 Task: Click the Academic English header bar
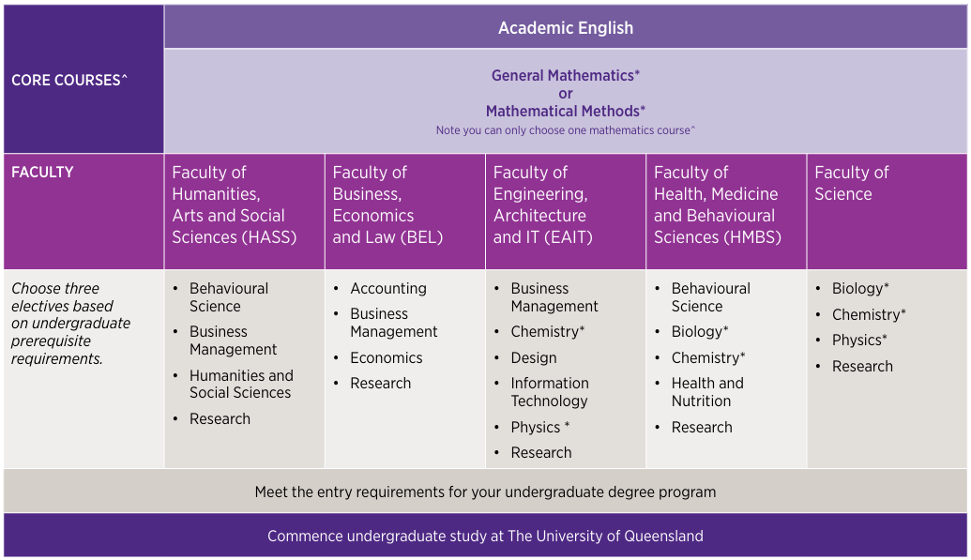tap(566, 27)
